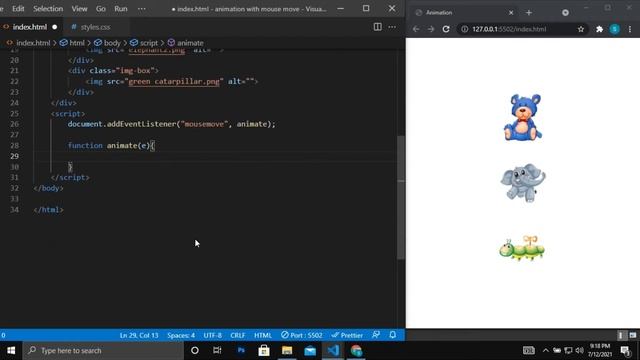Show hidden system tray icons
The image size is (640, 360).
pos(545,351)
